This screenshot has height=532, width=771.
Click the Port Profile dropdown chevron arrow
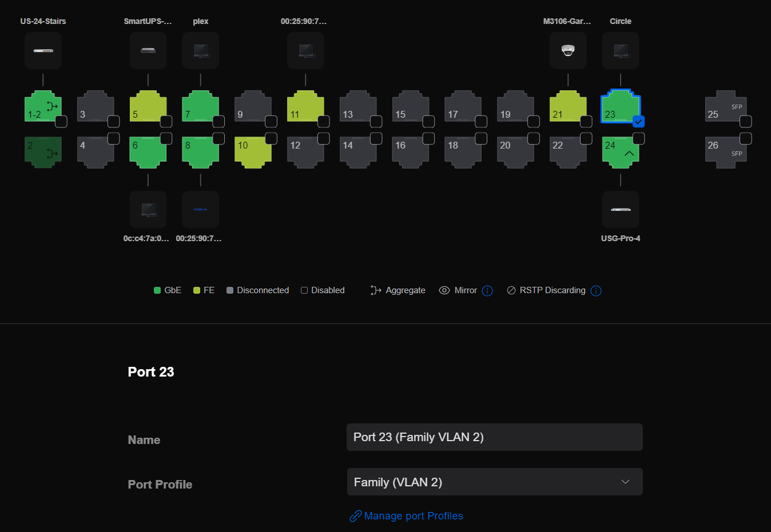(x=626, y=482)
